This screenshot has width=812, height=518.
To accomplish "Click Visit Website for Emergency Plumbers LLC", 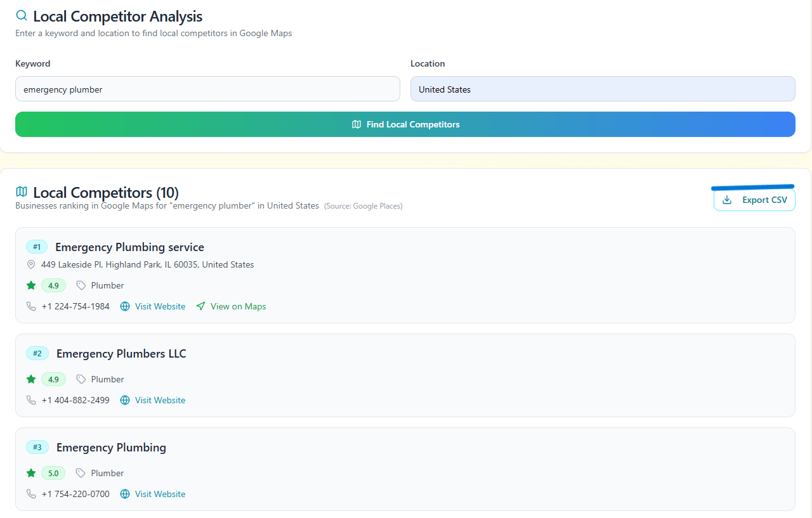I will click(x=160, y=400).
